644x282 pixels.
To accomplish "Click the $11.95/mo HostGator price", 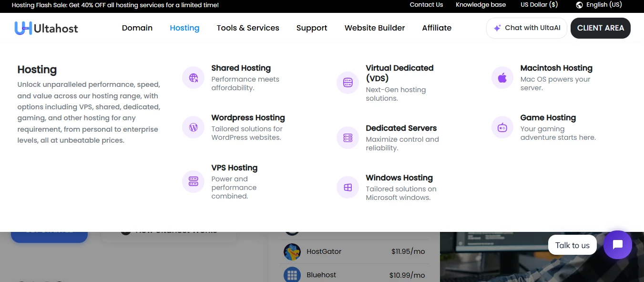I will click(x=408, y=251).
